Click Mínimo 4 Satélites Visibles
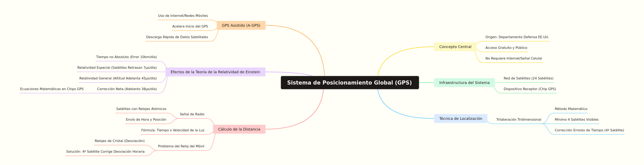 tap(576, 119)
